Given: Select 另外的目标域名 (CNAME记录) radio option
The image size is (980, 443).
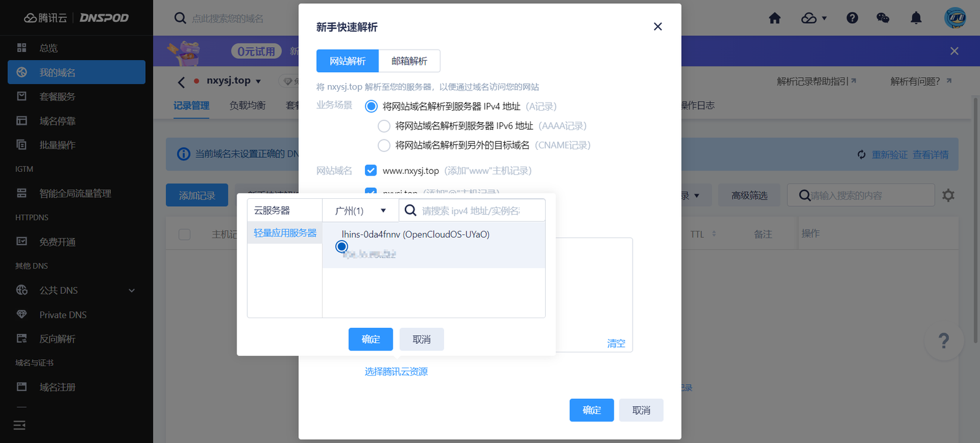Looking at the screenshot, I should [x=384, y=146].
